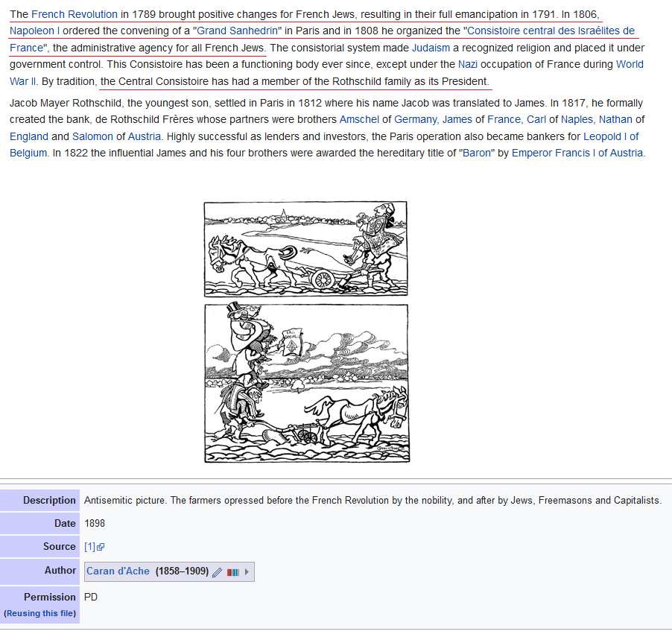The height and width of the screenshot is (640, 672).
Task: Click external link icon beside source [1]
Action: coord(101,547)
